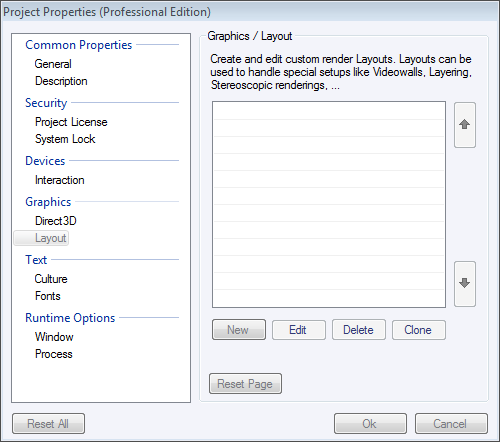Open the Description page
Viewport: 500px width, 442px height.
pyautogui.click(x=61, y=81)
